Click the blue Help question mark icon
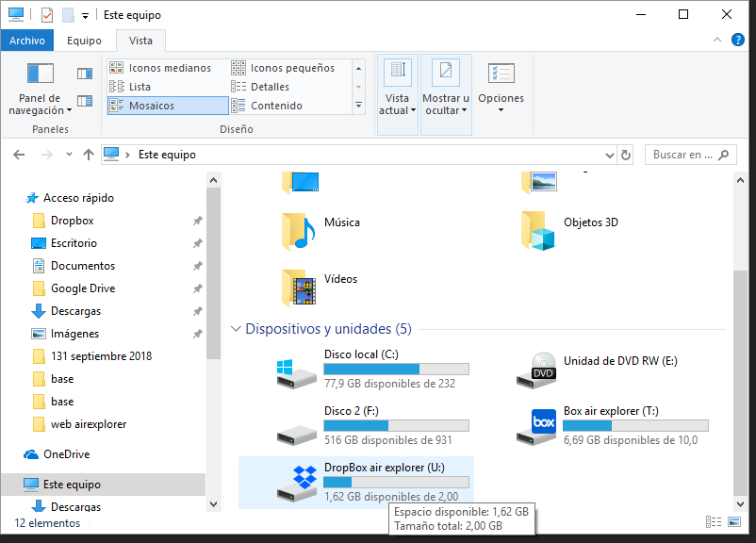This screenshot has width=756, height=543. click(737, 41)
